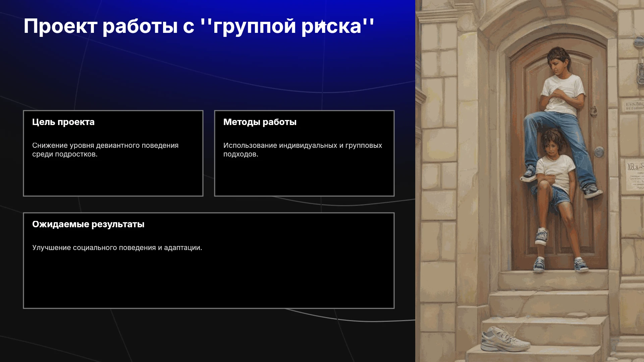Image resolution: width=644 pixels, height=362 pixels.
Task: Click the text "Использование индивидуальных и групповых подходов"
Action: tap(303, 150)
